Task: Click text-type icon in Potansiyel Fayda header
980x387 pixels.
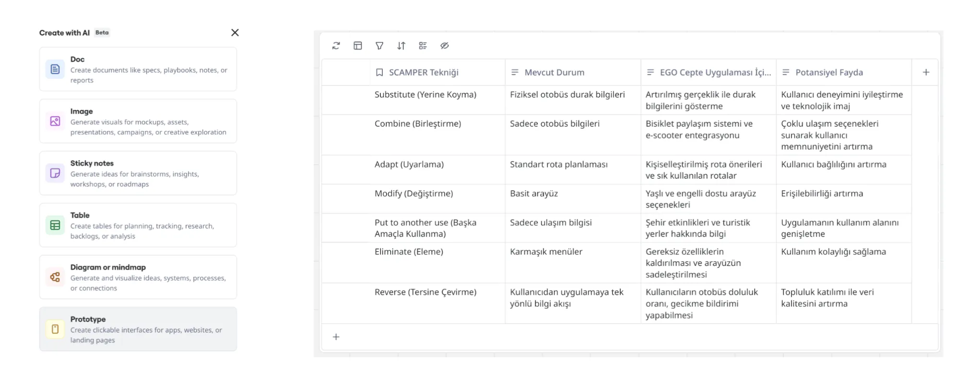Action: pos(786,73)
